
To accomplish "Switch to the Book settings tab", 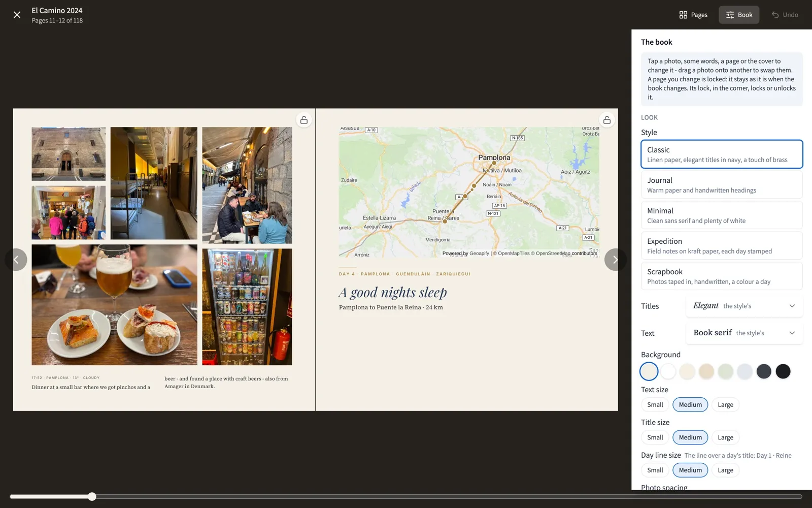I will 739,15.
